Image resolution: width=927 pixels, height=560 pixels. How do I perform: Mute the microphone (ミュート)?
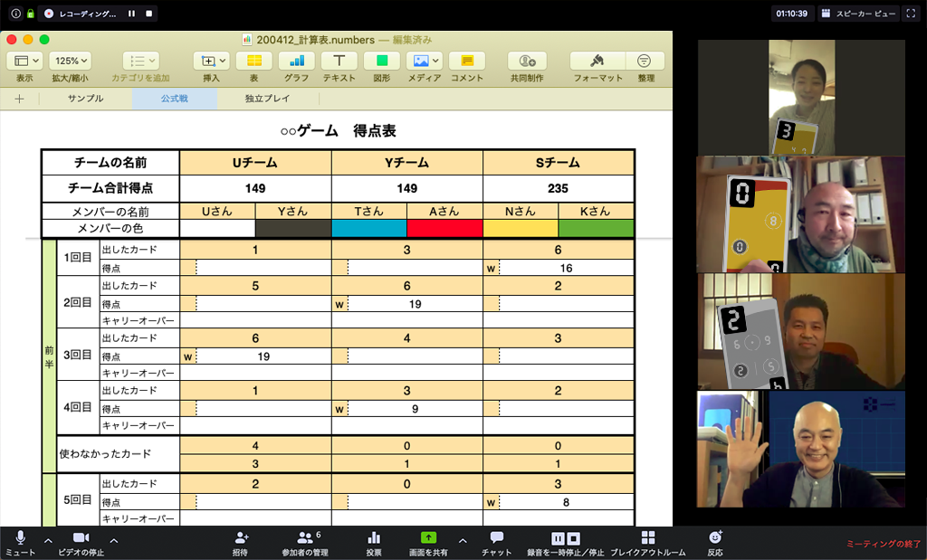[20, 543]
